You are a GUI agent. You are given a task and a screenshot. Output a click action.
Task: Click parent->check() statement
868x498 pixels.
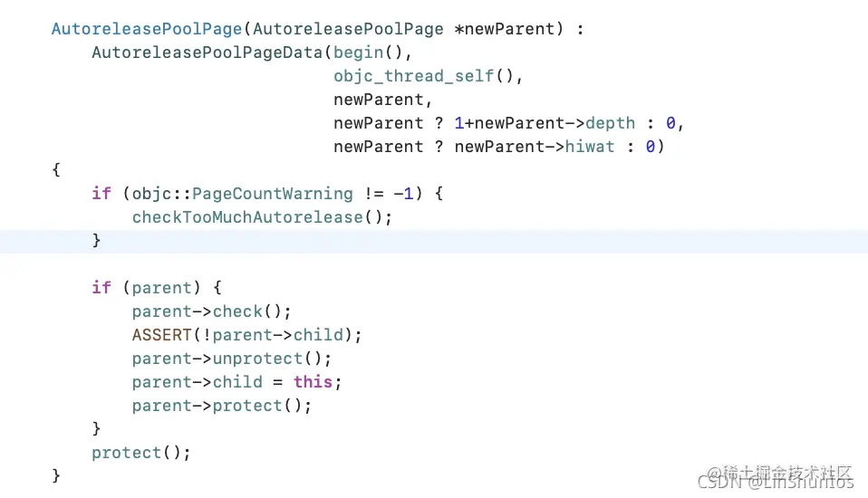(x=211, y=311)
